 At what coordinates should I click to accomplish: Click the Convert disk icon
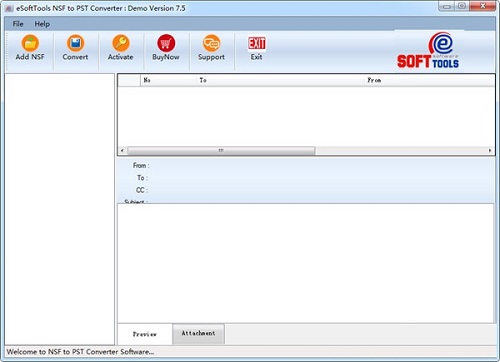coord(75,43)
